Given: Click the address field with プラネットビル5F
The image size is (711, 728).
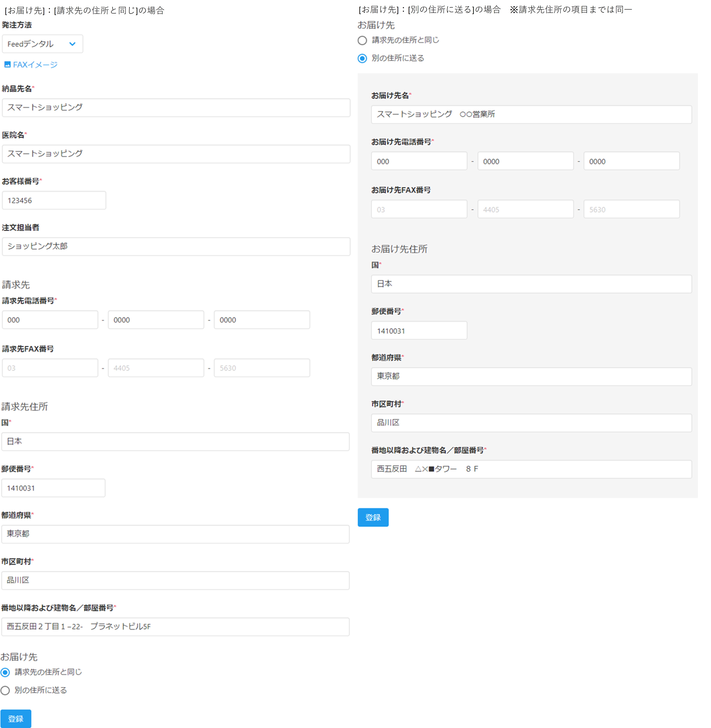Looking at the screenshot, I should (x=175, y=627).
